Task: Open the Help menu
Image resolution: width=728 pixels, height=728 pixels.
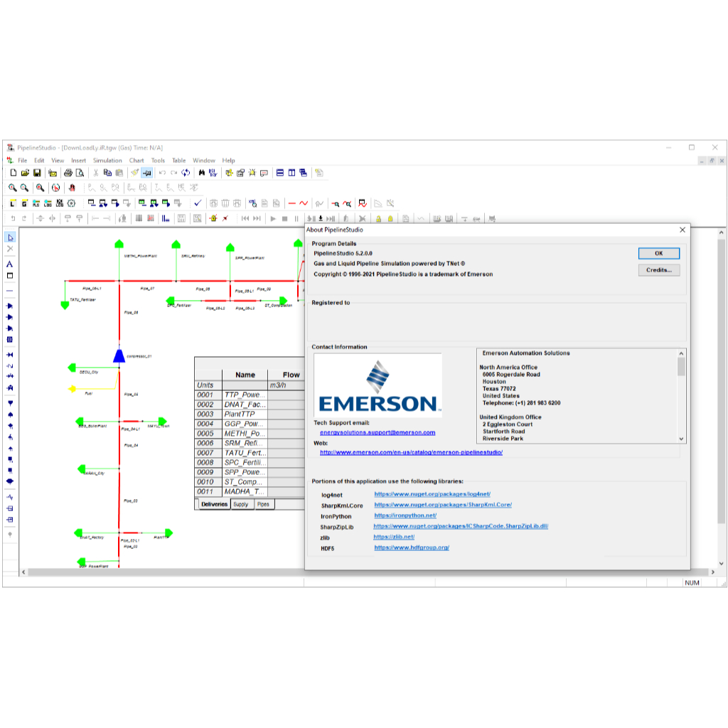Action: pyautogui.click(x=228, y=161)
